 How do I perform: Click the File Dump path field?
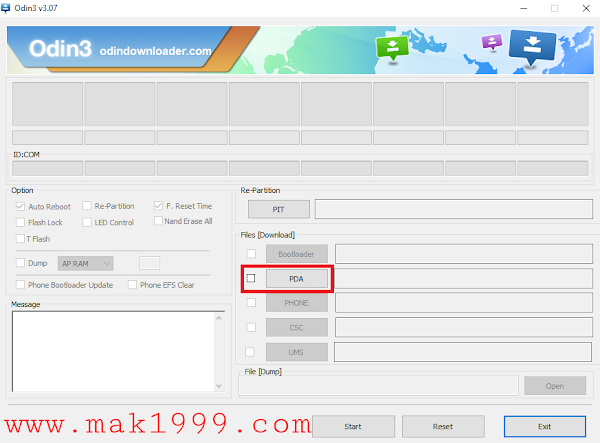pyautogui.click(x=378, y=385)
